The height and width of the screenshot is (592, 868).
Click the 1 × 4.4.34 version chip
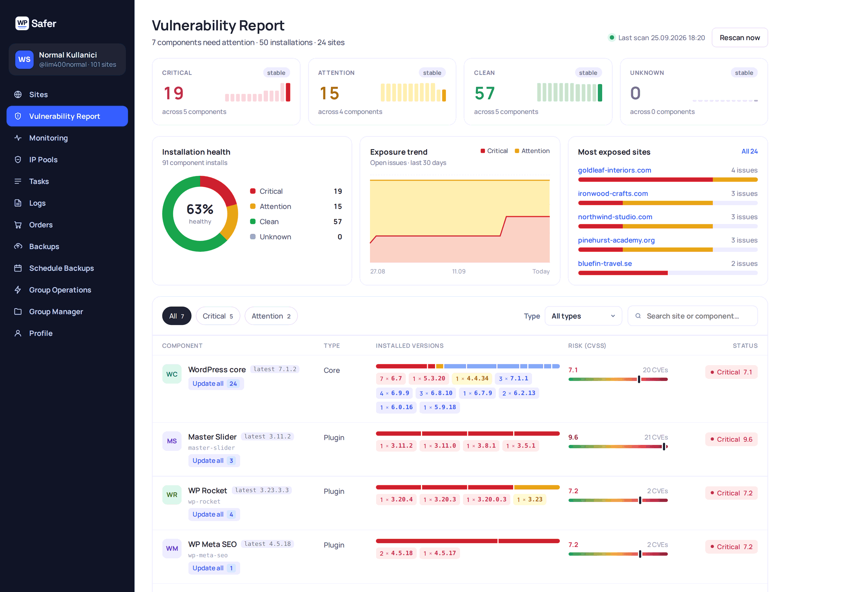point(472,379)
